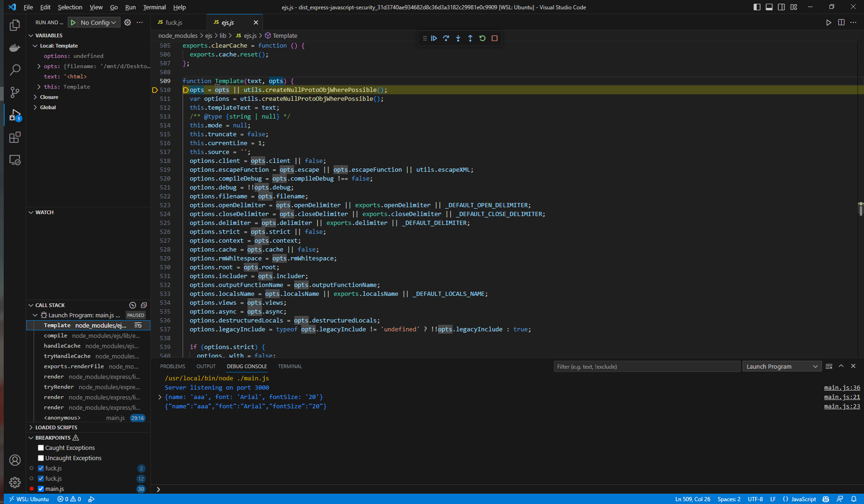864x504 pixels.
Task: Open the Selection menu
Action: tap(70, 7)
